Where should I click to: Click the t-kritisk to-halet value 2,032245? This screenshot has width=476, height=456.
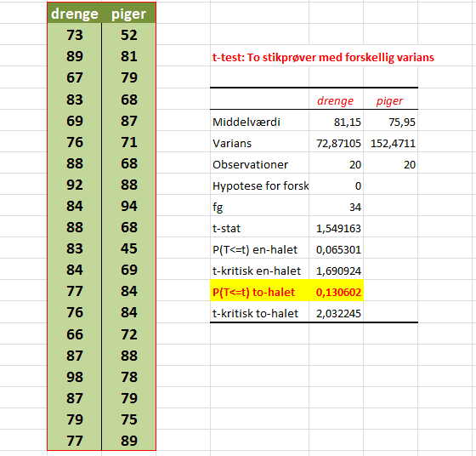click(336, 313)
